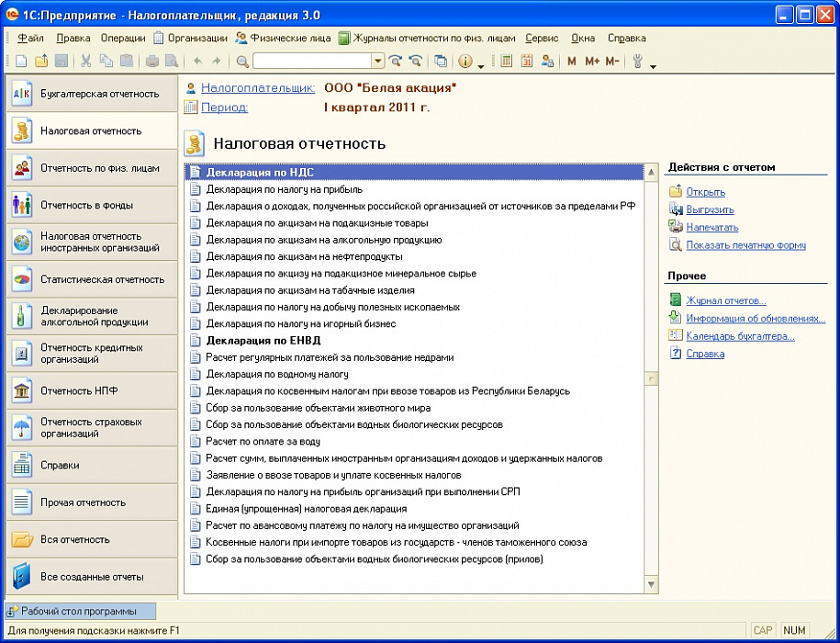This screenshot has height=643, width=840.
Task: Click inside the toolbar search input field
Action: point(313,61)
